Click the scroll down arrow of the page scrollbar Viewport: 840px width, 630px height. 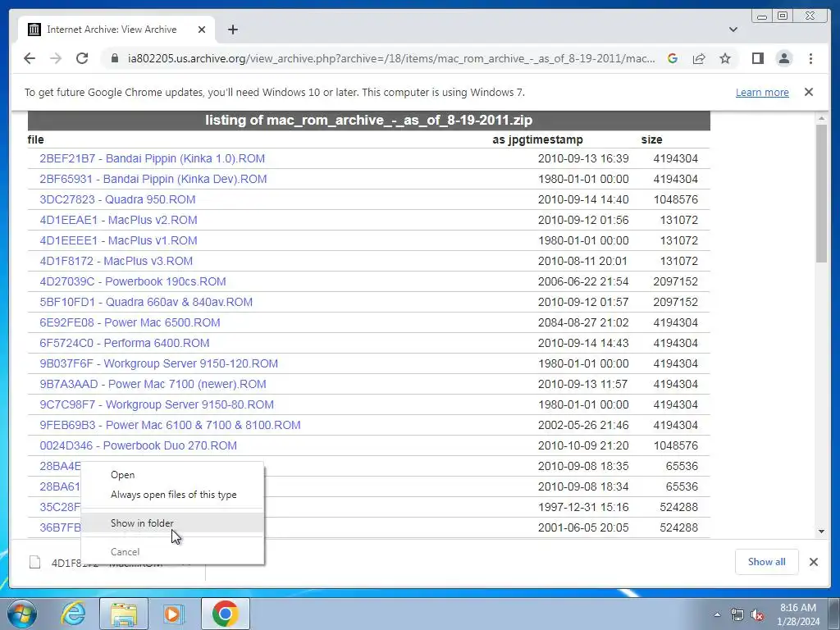coord(822,532)
